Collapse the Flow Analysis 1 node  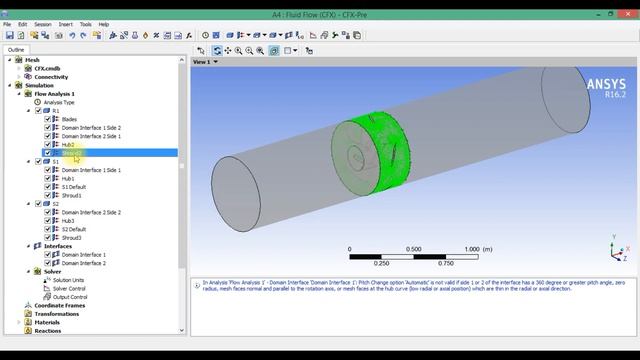[19, 94]
